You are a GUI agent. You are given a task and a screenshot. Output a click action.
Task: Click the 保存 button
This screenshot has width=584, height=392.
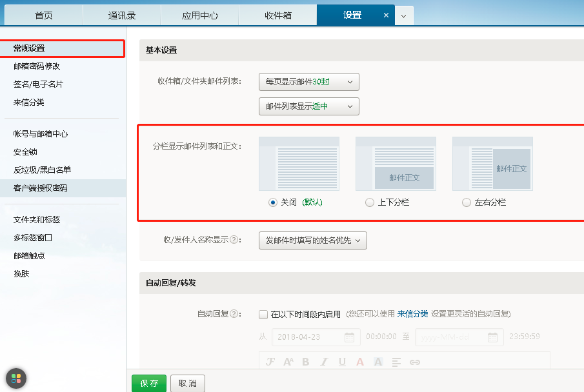148,383
